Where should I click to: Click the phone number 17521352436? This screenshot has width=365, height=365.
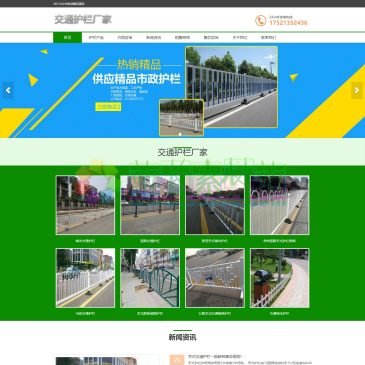click(x=288, y=23)
